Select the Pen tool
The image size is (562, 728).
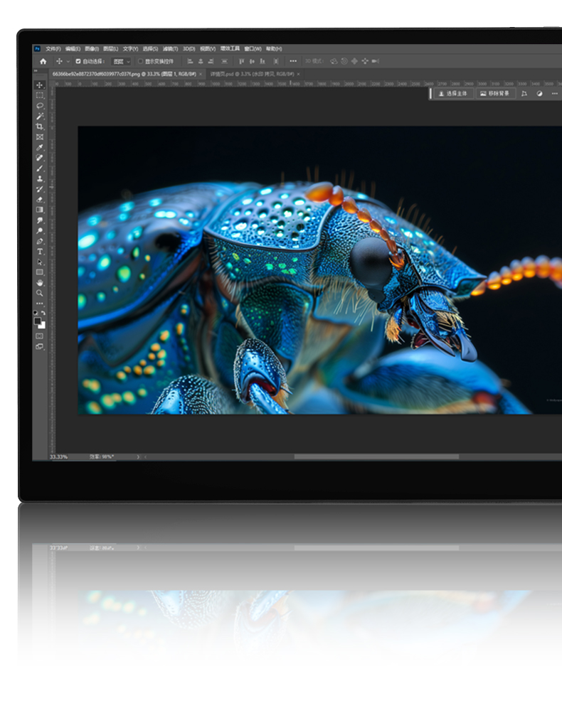[39, 241]
